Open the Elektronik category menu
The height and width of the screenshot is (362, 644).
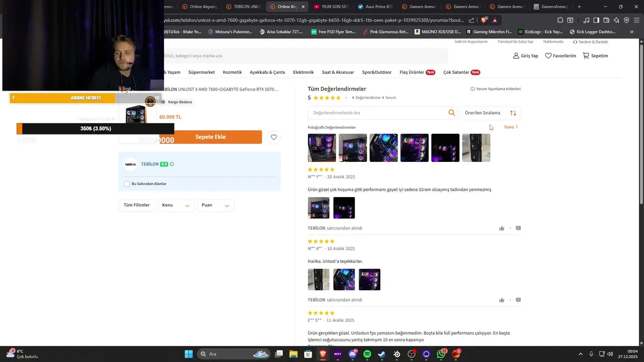click(303, 72)
